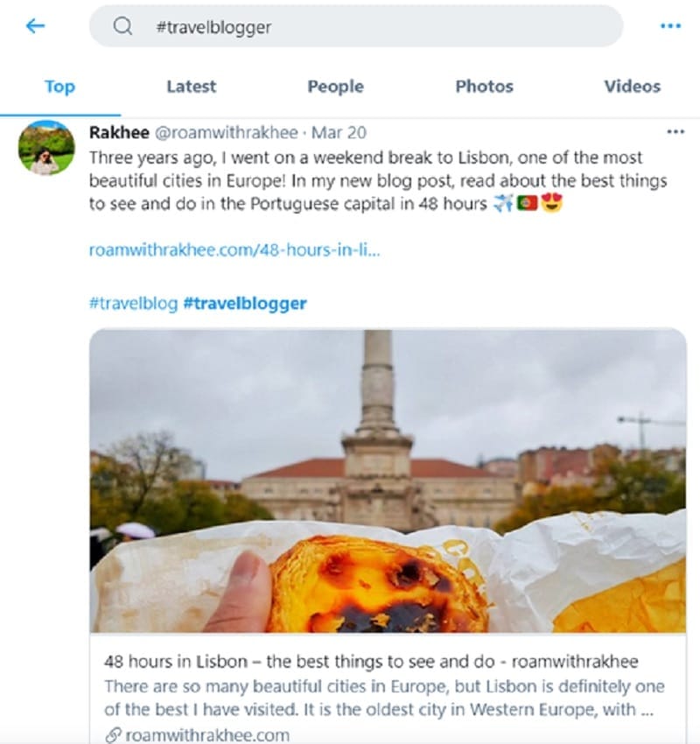The width and height of the screenshot is (700, 744).
Task: Open the Top results tab
Action: pyautogui.click(x=59, y=86)
